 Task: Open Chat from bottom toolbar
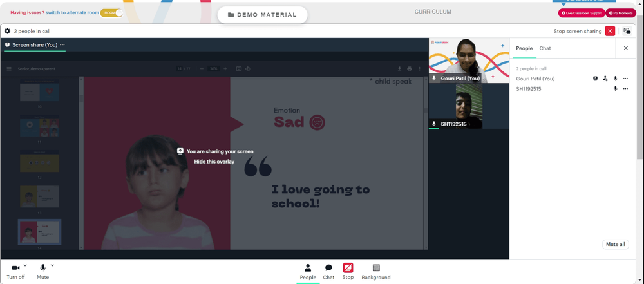click(x=328, y=272)
